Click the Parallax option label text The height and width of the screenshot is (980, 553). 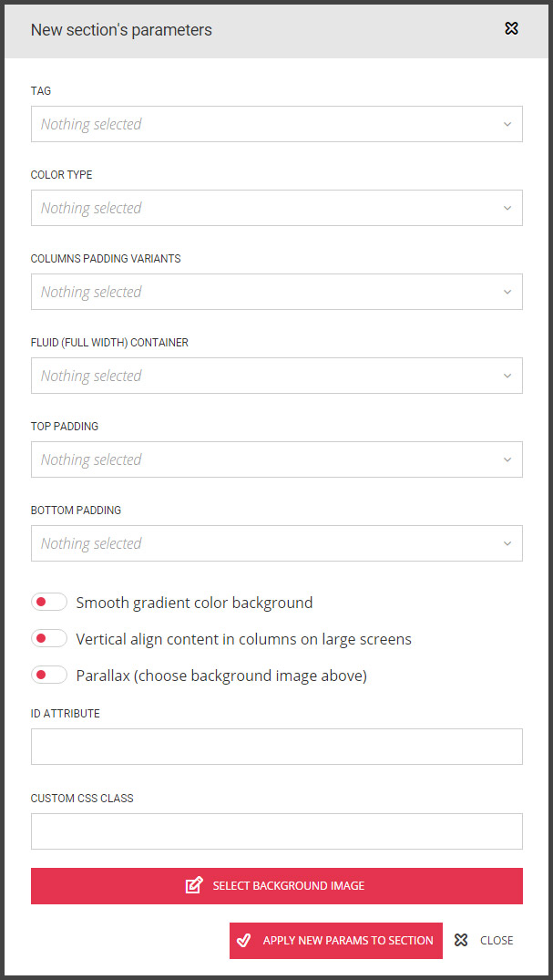[x=221, y=676]
